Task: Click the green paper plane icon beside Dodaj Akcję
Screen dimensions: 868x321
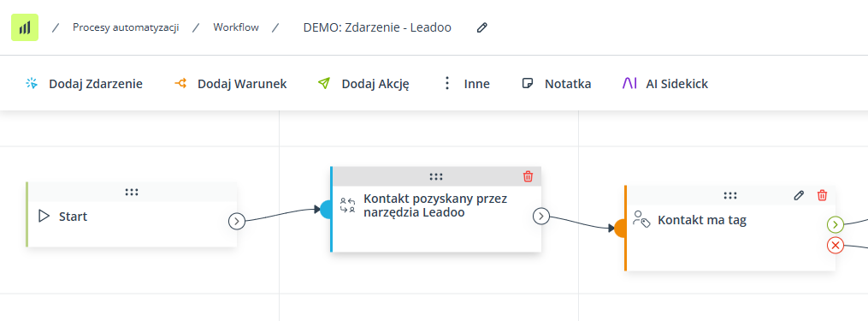Action: tap(324, 83)
